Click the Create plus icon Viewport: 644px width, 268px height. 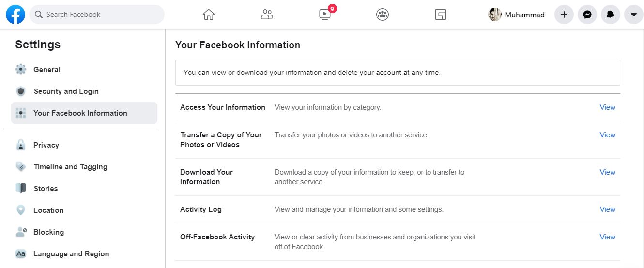(564, 15)
